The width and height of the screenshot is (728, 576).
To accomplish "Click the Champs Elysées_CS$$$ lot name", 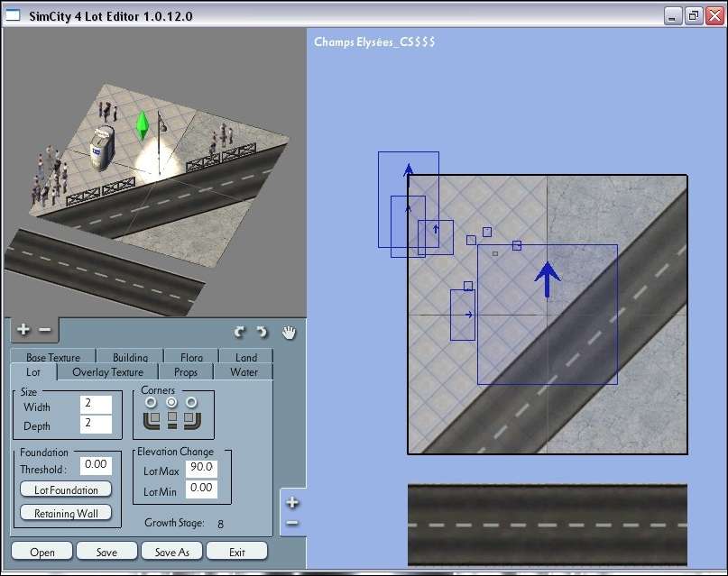I will (374, 41).
